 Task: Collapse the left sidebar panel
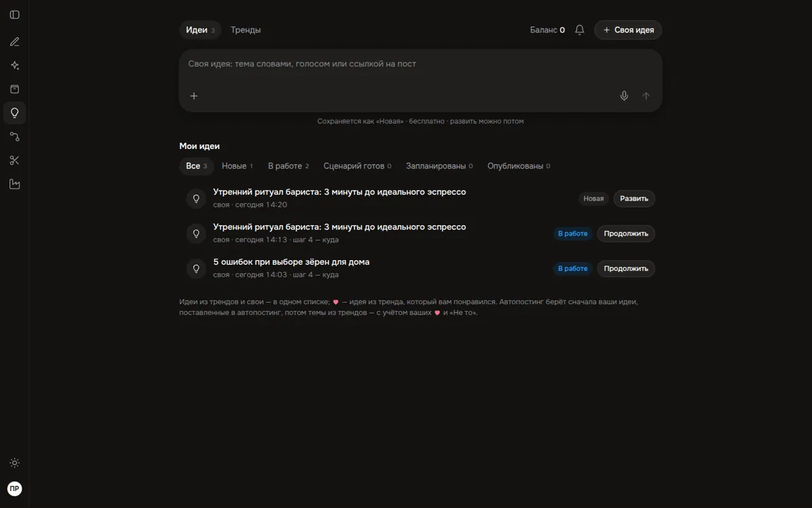click(14, 15)
